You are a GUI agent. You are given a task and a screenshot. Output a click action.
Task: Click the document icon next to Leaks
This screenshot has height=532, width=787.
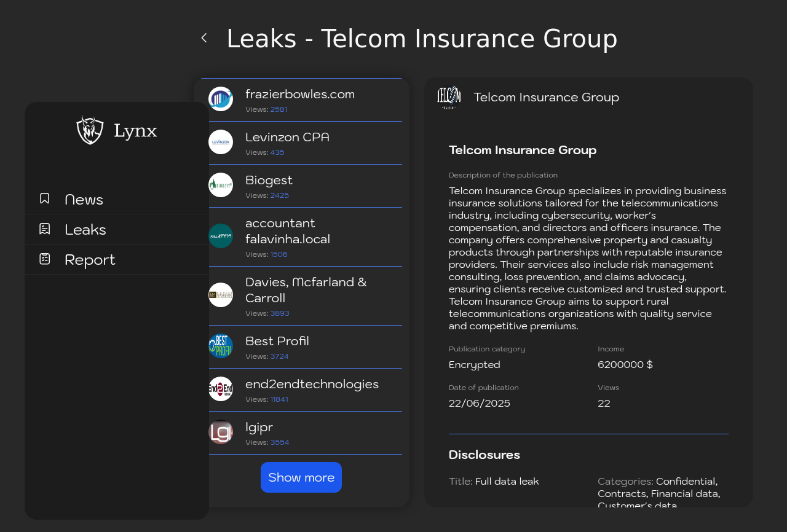pos(45,229)
